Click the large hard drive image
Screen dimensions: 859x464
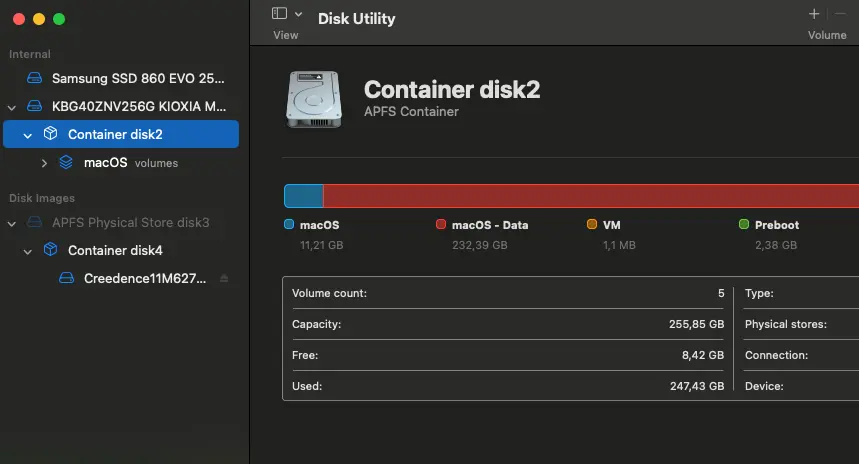[314, 99]
